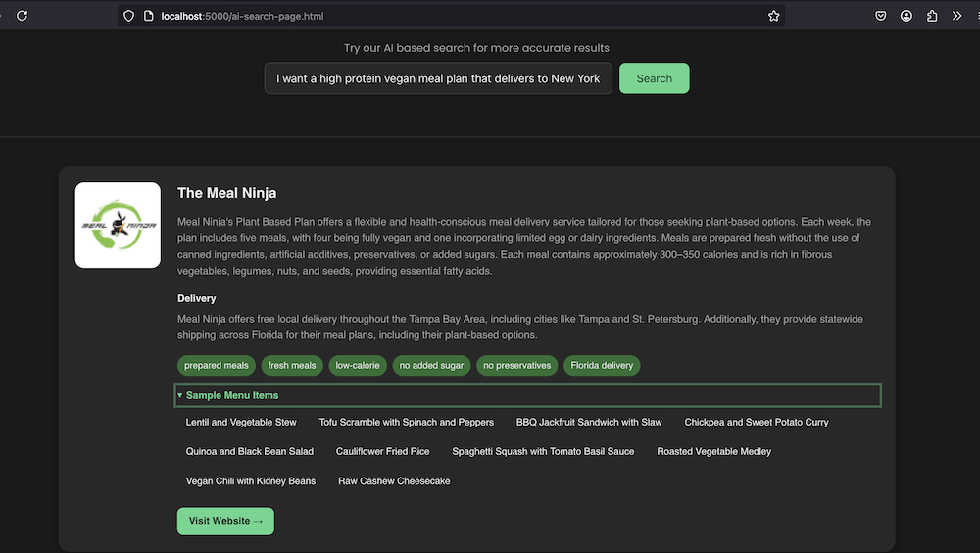The image size is (980, 553).
Task: Select the no preservatives tag
Action: click(x=516, y=366)
